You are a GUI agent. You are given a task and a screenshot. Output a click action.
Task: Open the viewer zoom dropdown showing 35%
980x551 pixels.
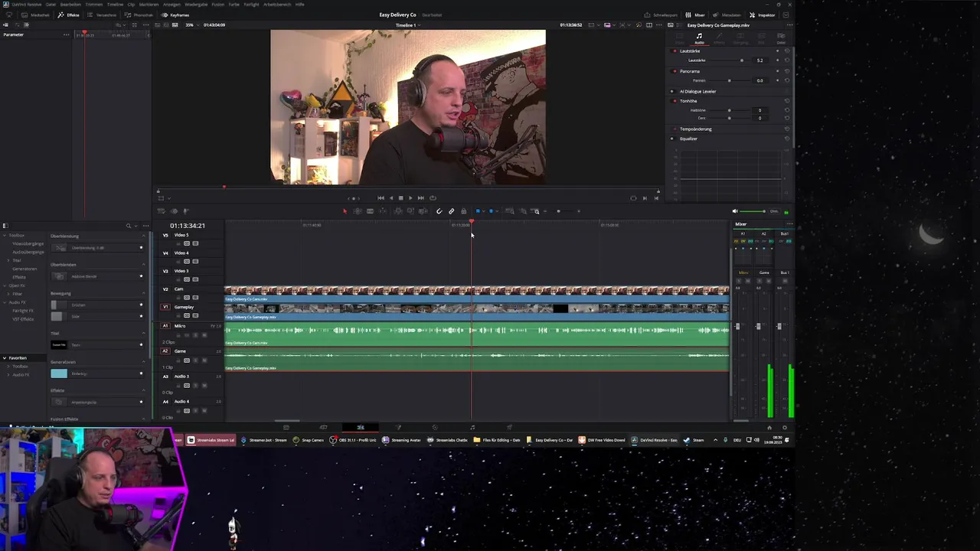pyautogui.click(x=193, y=25)
